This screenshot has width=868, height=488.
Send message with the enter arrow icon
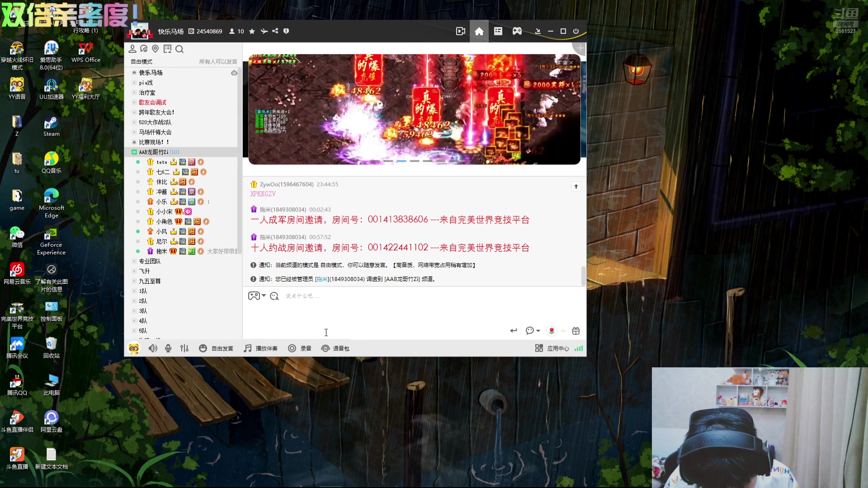[514, 331]
